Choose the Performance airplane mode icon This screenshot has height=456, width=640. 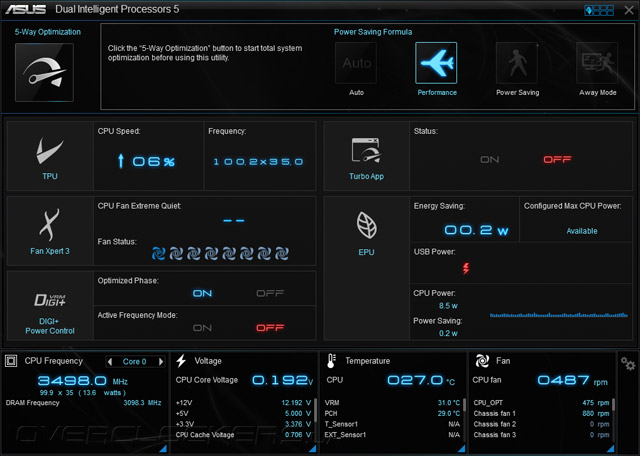[436, 63]
